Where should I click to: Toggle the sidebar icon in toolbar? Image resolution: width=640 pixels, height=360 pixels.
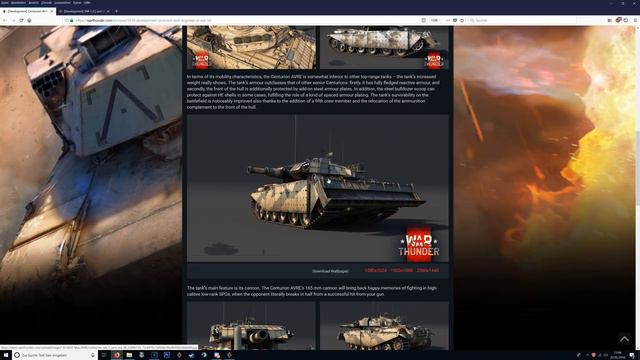tap(626, 20)
